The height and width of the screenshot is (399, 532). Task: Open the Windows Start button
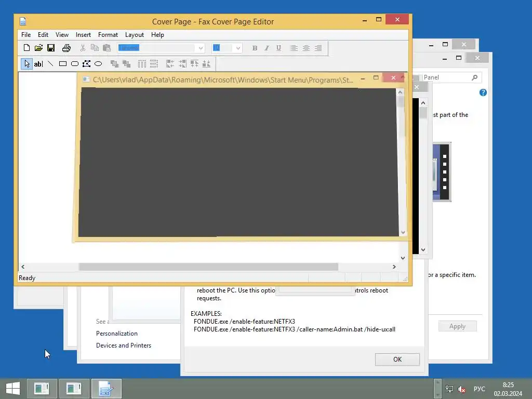pos(13,389)
